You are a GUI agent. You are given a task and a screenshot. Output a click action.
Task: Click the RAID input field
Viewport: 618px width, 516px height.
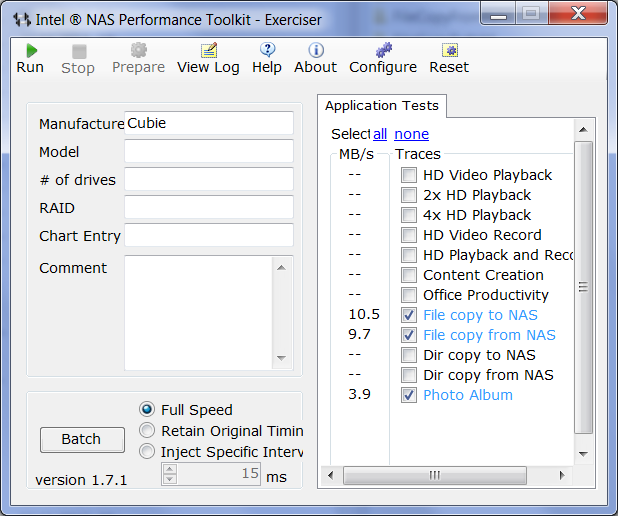(209, 207)
